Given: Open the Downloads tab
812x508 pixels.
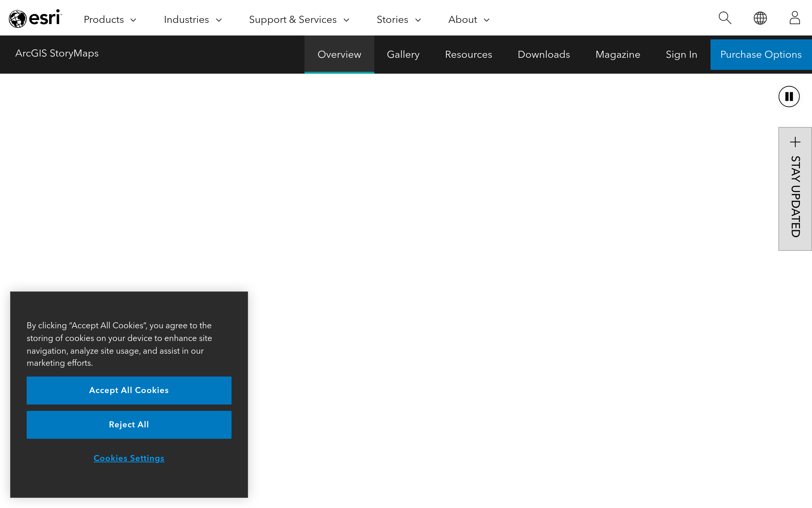Looking at the screenshot, I should click(x=544, y=54).
